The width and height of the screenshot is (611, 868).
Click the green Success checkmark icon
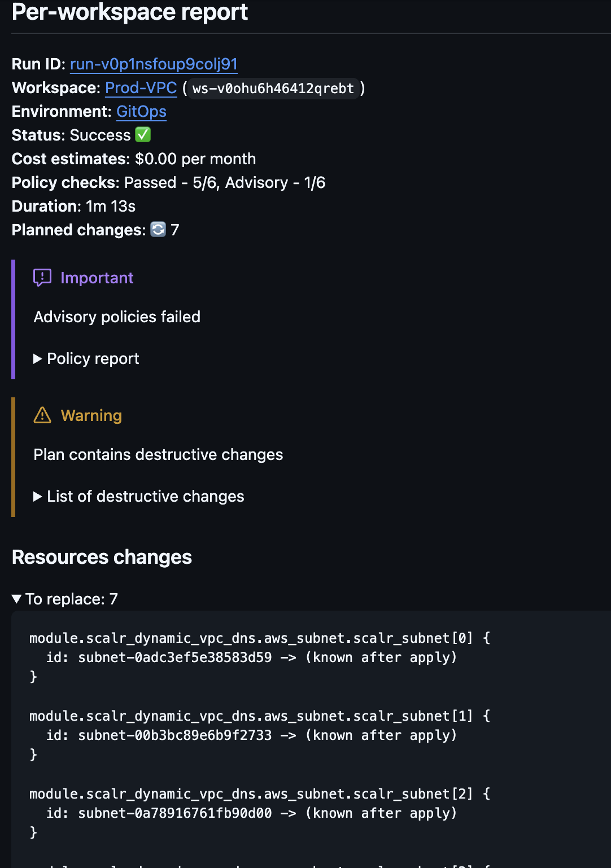point(143,135)
